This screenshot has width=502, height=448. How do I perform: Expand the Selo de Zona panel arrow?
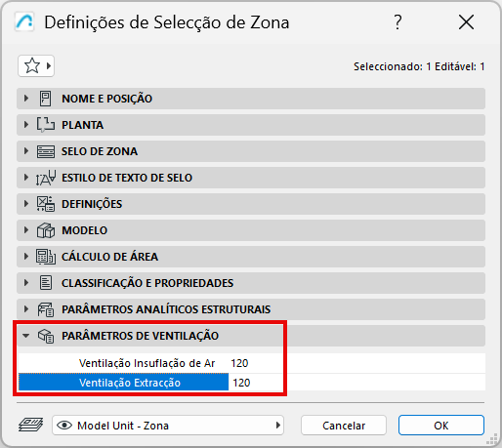click(26, 151)
